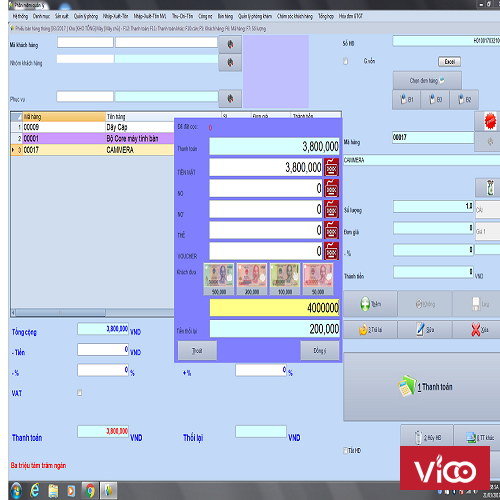
Task: Open the Danh mục menu
Action: pyautogui.click(x=41, y=16)
